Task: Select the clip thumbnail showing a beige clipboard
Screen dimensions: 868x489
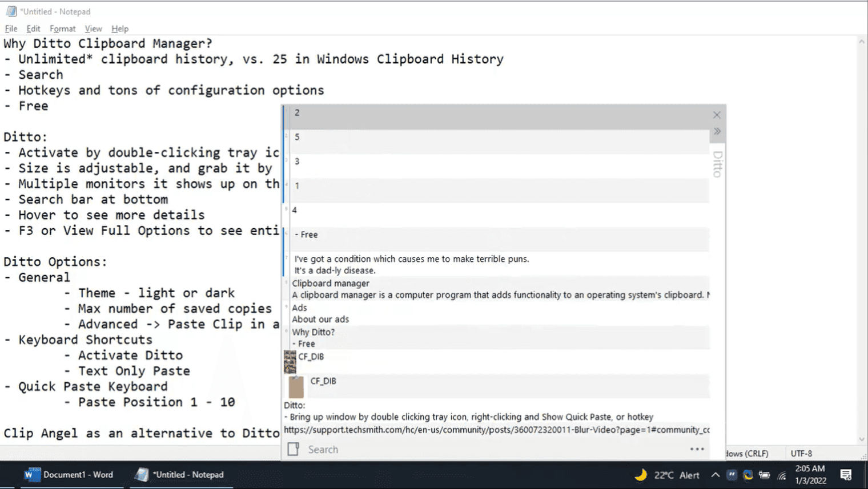Action: tap(296, 386)
